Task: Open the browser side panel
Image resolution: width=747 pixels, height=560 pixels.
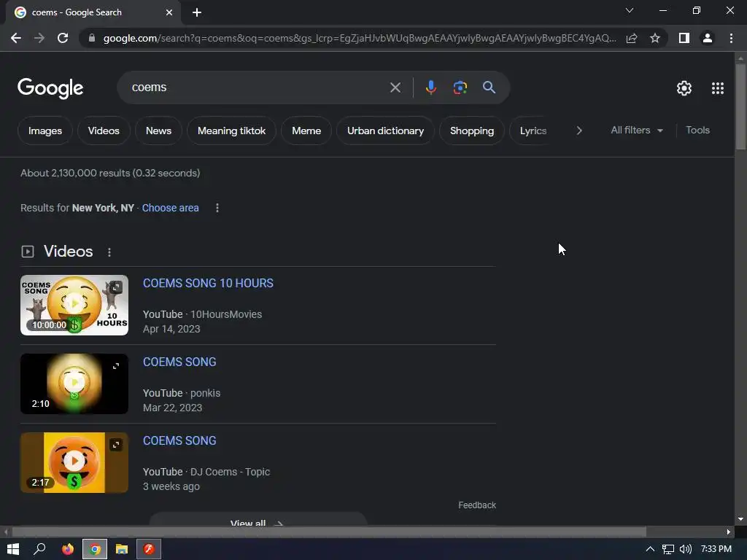Action: coord(684,38)
